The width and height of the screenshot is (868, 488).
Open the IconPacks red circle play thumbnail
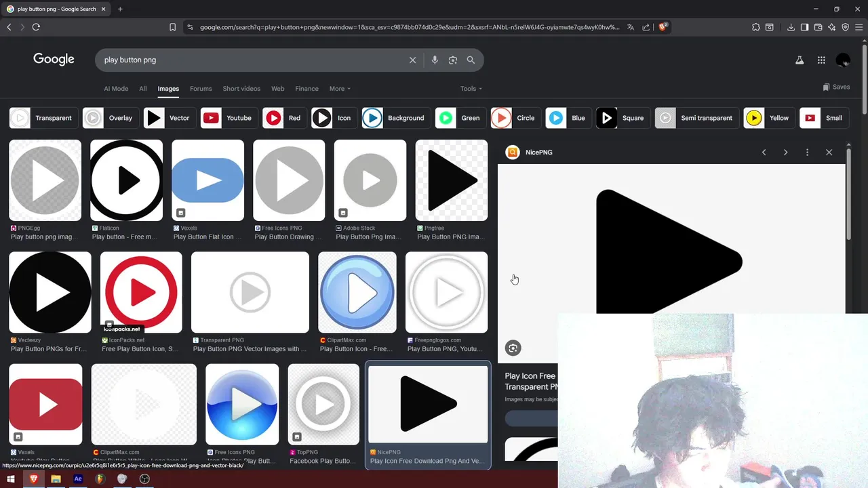point(141,292)
